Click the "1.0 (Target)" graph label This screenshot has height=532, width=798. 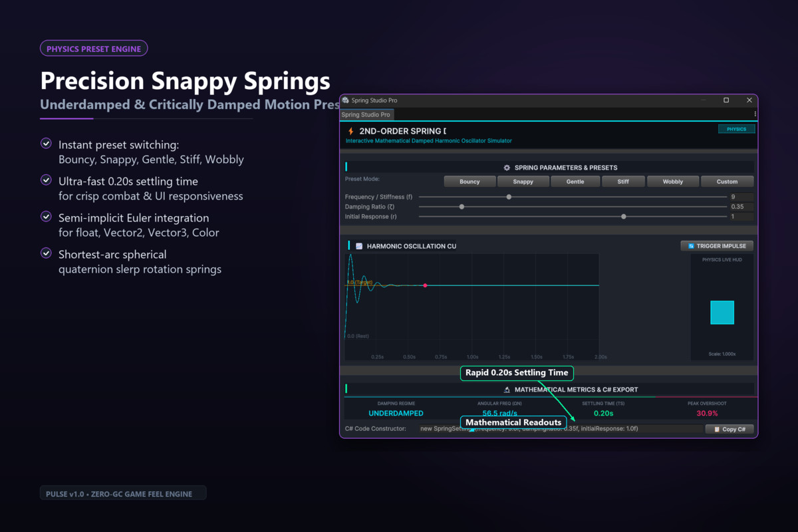tap(360, 282)
